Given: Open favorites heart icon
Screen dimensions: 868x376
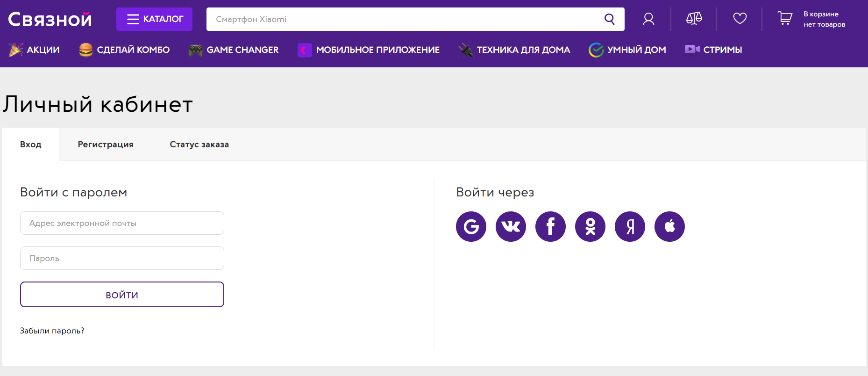Looking at the screenshot, I should 740,19.
